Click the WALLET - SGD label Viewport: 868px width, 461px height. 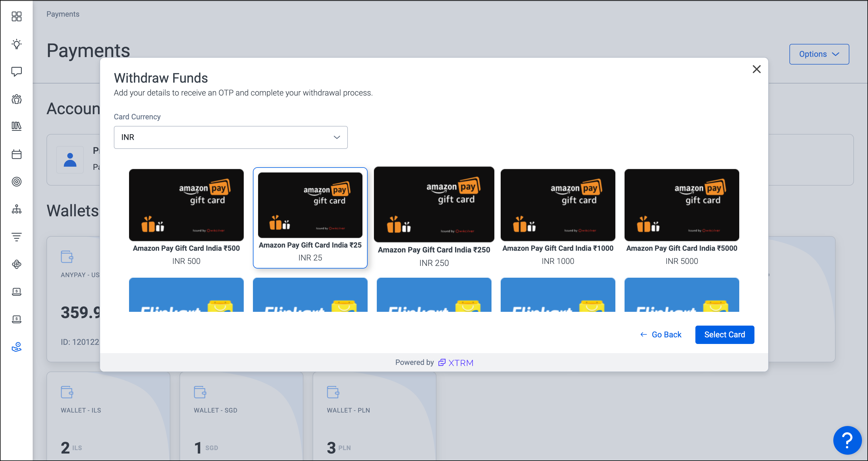(215, 410)
